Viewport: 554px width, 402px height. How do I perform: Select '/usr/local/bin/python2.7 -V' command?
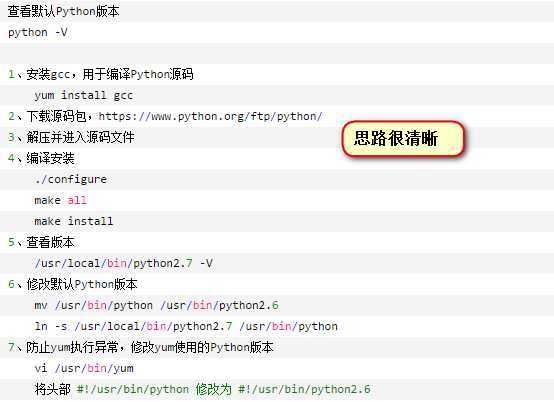(124, 264)
